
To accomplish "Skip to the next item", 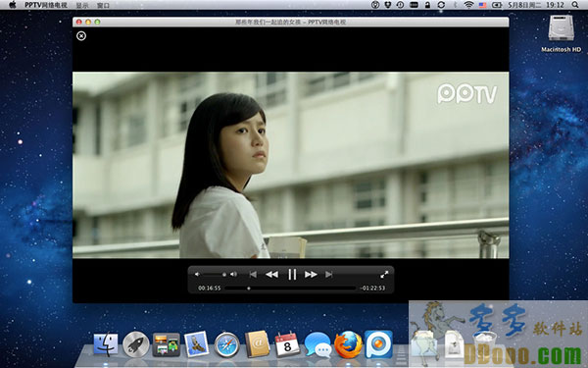I will (329, 275).
